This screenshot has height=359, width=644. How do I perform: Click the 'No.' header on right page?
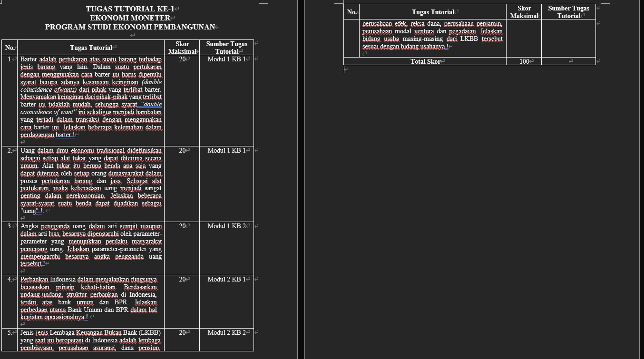point(352,12)
